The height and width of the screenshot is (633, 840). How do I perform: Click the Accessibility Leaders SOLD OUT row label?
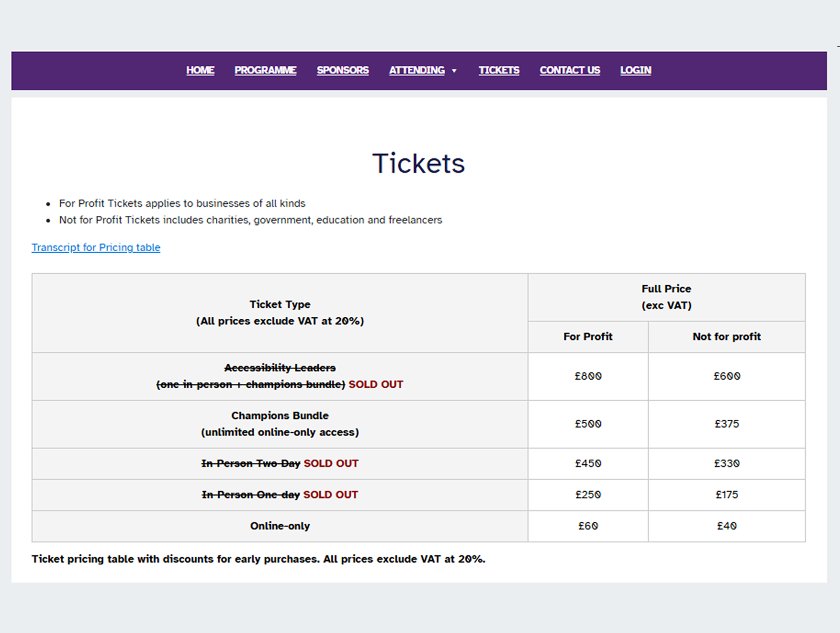coord(280,376)
